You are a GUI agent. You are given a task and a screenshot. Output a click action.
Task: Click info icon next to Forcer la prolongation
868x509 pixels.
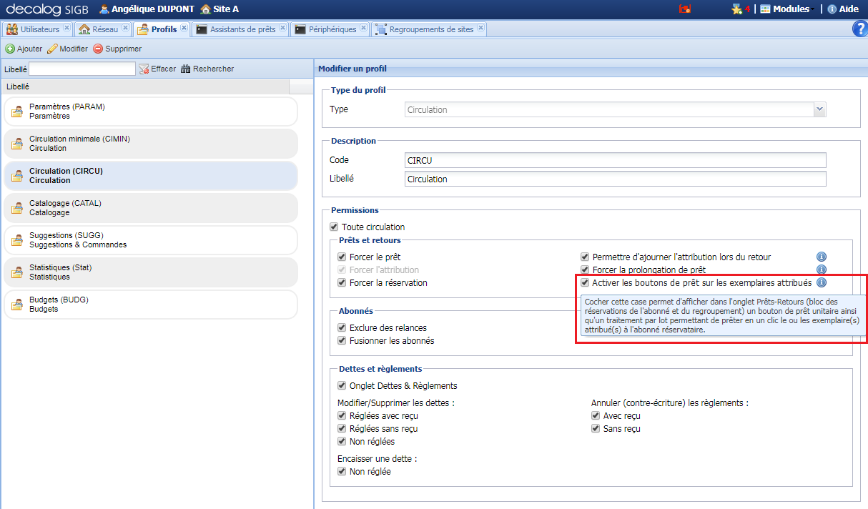821,270
